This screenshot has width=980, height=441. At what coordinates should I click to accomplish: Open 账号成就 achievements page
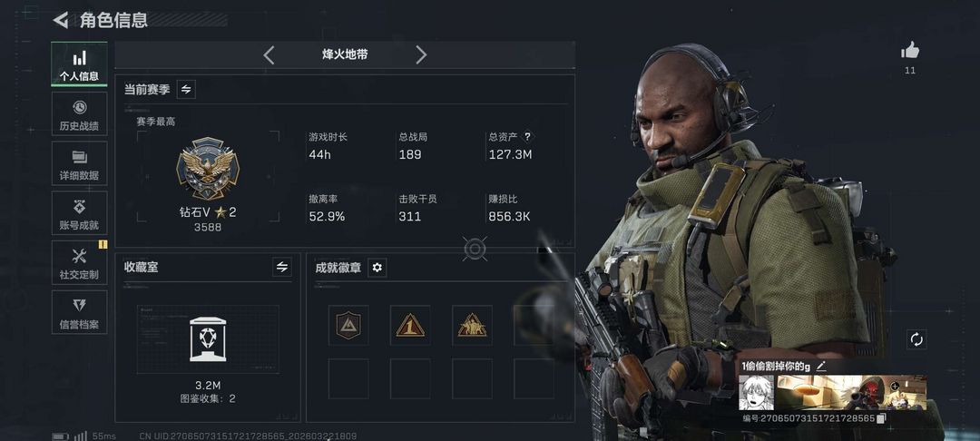[79, 213]
